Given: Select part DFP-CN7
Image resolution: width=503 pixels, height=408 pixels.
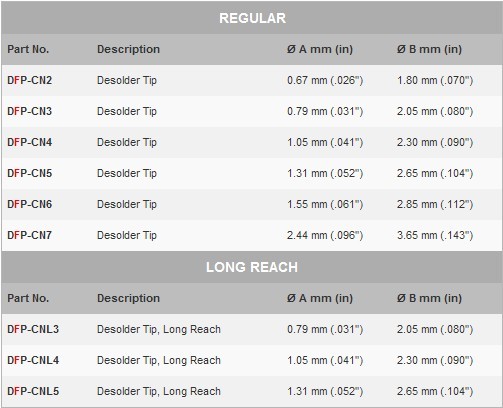Looking at the screenshot, I should pyautogui.click(x=30, y=235).
